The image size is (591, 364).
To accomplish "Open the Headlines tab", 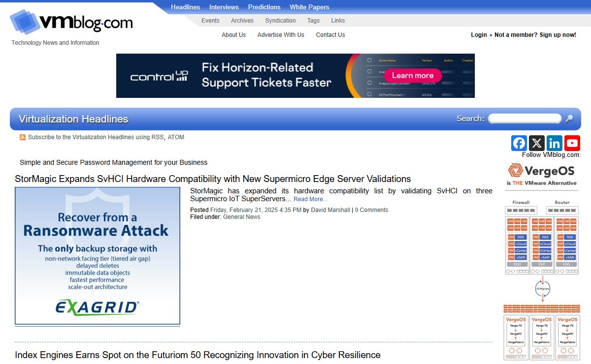I will 185,7.
